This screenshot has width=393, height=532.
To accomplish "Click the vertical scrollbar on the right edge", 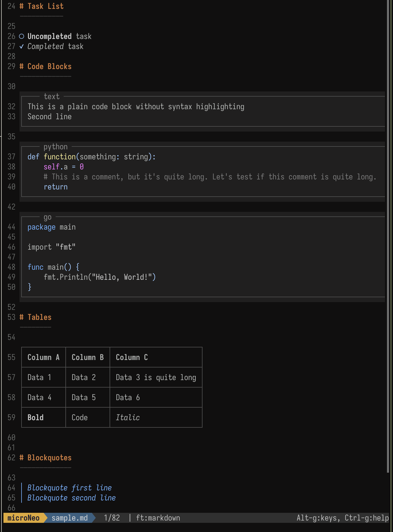I will click(x=388, y=236).
